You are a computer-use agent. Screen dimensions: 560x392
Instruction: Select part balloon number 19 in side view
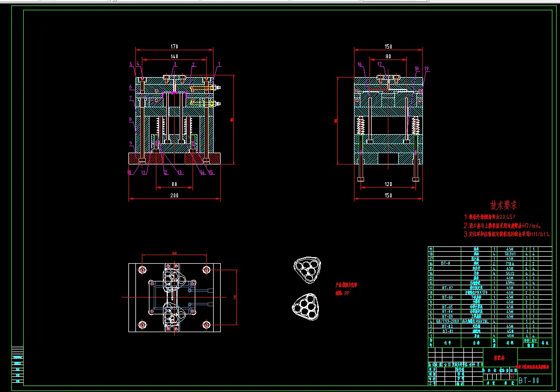tap(426, 68)
